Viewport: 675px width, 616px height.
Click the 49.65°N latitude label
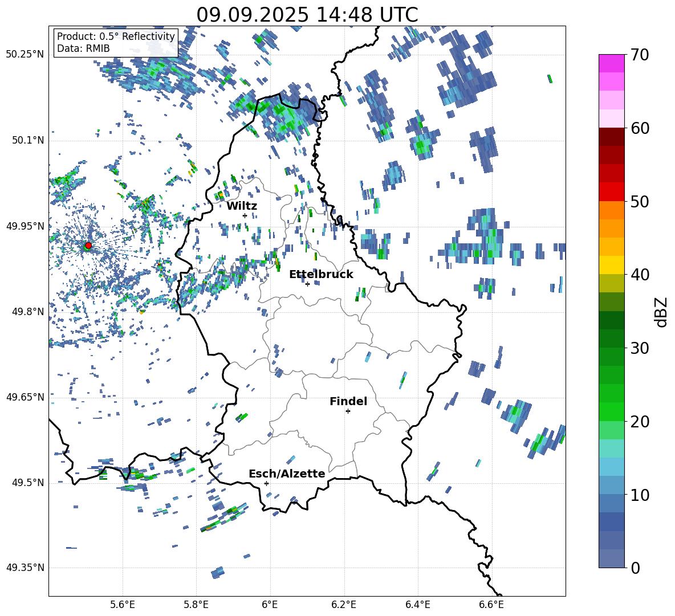pos(25,397)
